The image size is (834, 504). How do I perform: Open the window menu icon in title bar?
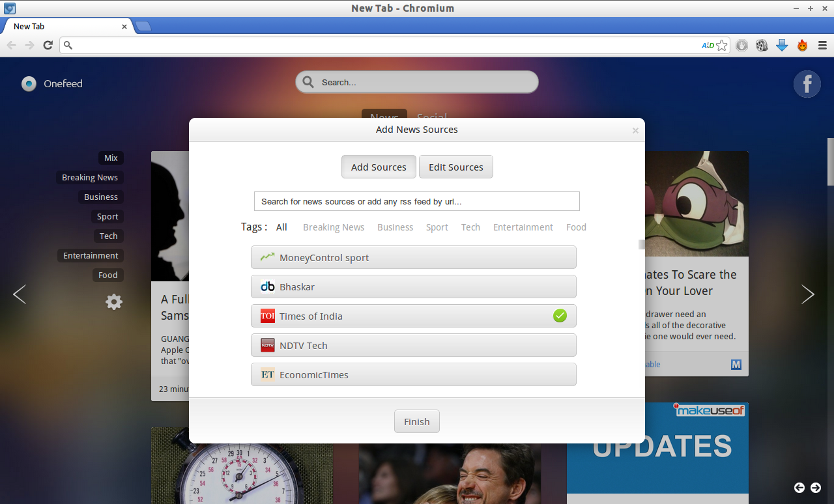click(x=10, y=8)
